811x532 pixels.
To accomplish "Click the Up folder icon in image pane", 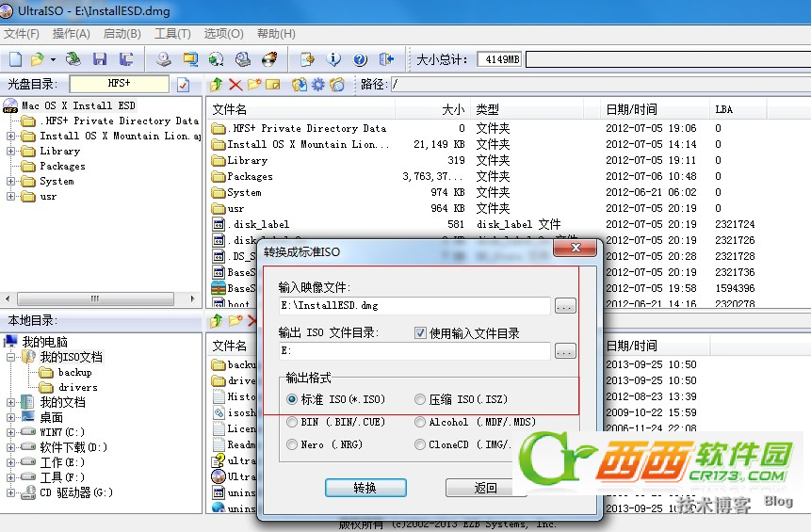I will pyautogui.click(x=217, y=84).
